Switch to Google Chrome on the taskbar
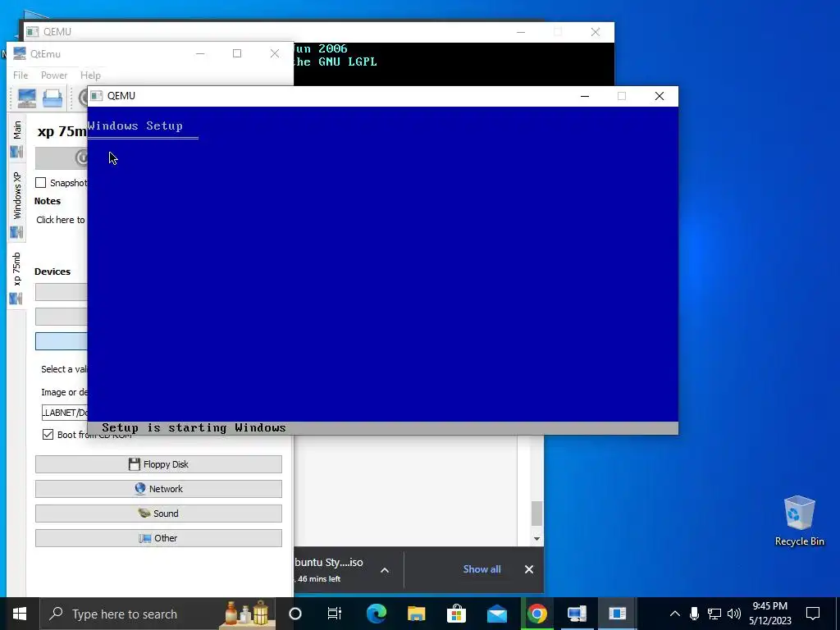Viewport: 840px width, 630px height. click(536, 614)
